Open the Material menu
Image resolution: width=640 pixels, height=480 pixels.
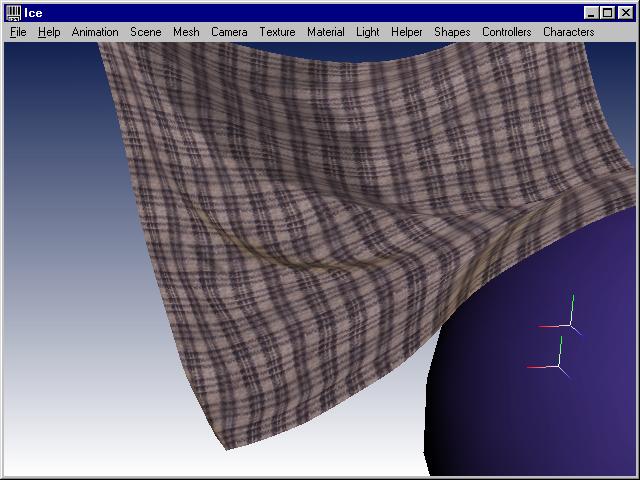tap(326, 32)
